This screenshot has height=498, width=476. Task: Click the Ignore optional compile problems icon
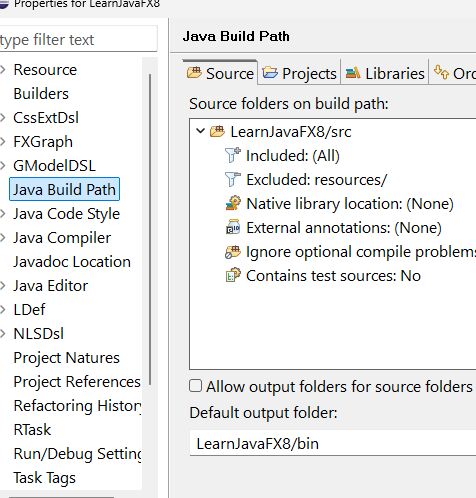pos(233,252)
